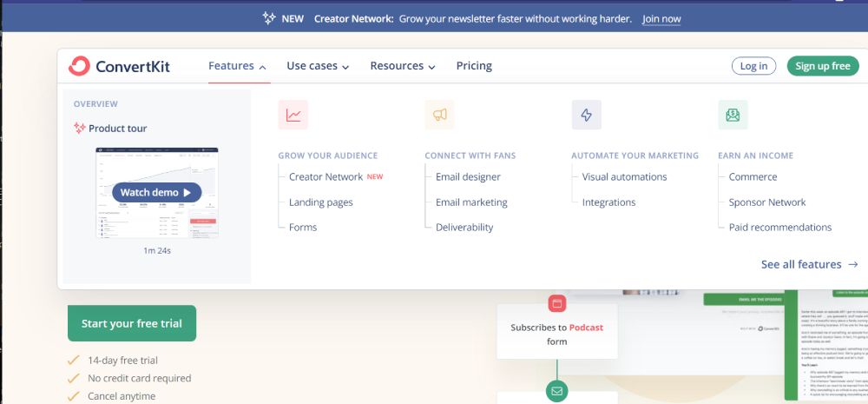Image resolution: width=868 pixels, height=404 pixels.
Task: Click the red Podcast link text
Action: 586,328
